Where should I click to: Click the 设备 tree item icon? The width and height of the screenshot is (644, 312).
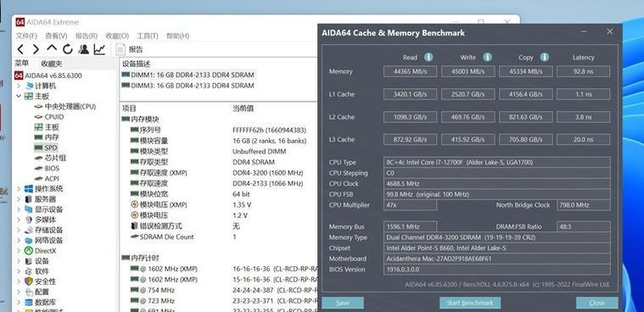[x=28, y=261]
